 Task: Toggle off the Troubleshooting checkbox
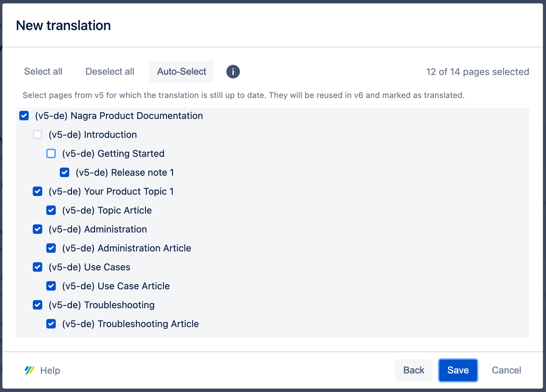click(38, 305)
